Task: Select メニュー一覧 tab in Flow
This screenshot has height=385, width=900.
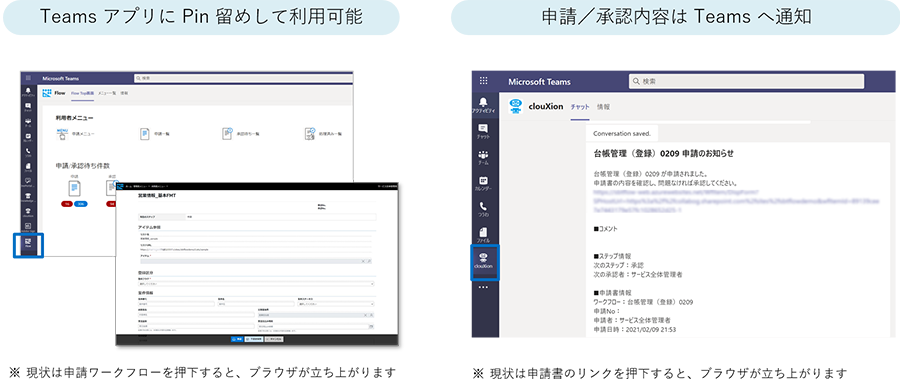Action: click(107, 93)
